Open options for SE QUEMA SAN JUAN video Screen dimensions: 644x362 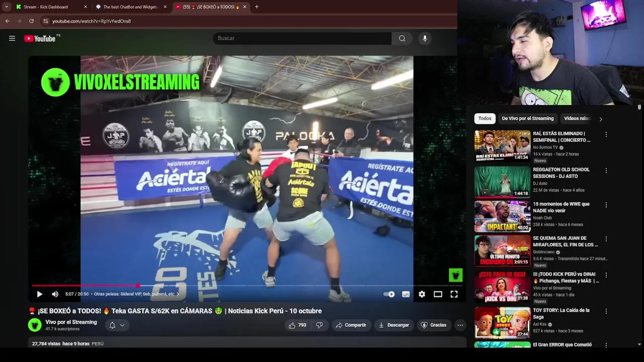pos(606,239)
